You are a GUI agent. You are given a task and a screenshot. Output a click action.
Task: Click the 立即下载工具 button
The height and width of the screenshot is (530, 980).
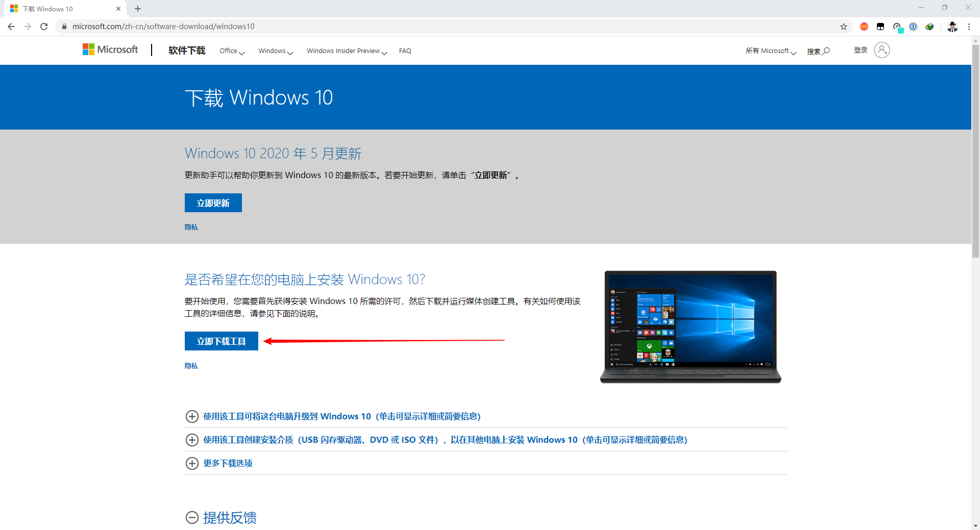[221, 341]
